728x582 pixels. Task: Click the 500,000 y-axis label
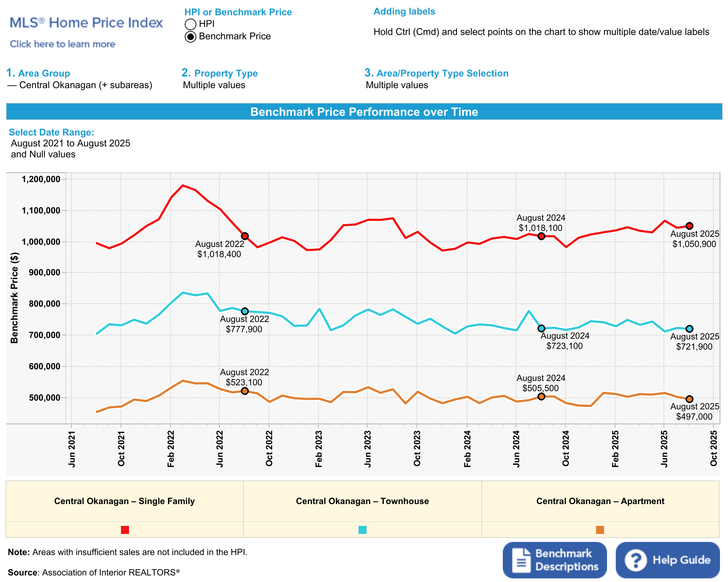point(44,398)
